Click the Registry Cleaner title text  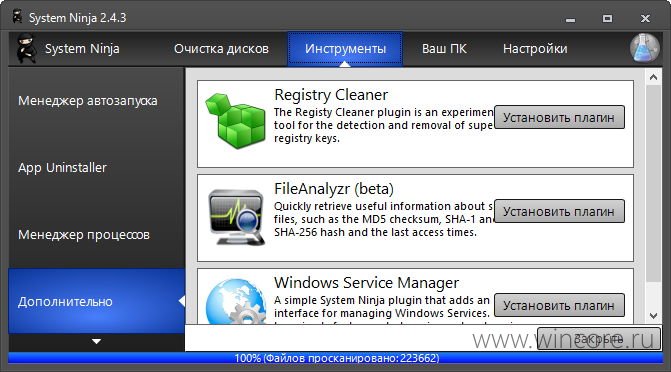click(331, 95)
